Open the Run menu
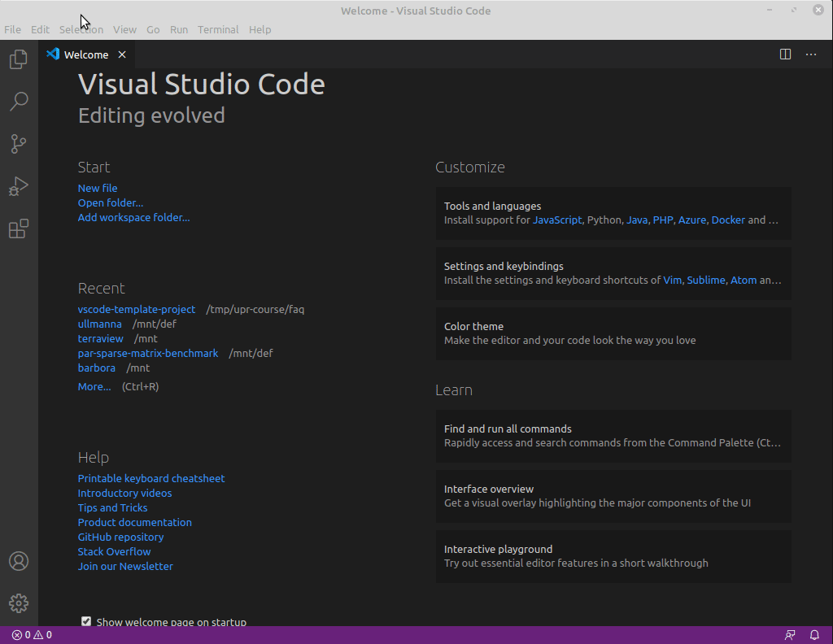833x644 pixels. click(179, 30)
